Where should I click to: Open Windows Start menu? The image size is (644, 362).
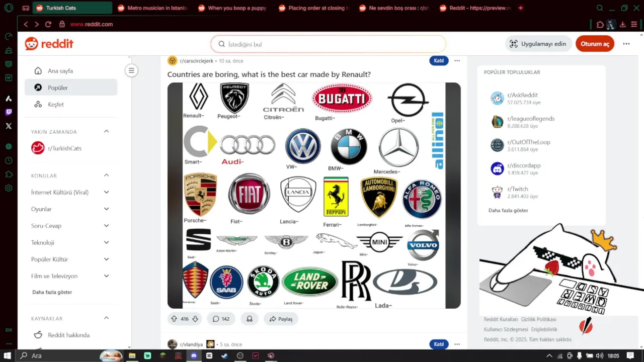(x=8, y=355)
